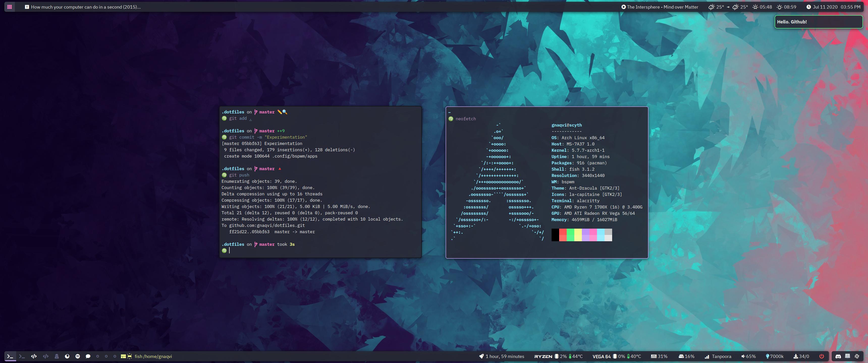Switch to the bright code workspace icon

(34, 356)
